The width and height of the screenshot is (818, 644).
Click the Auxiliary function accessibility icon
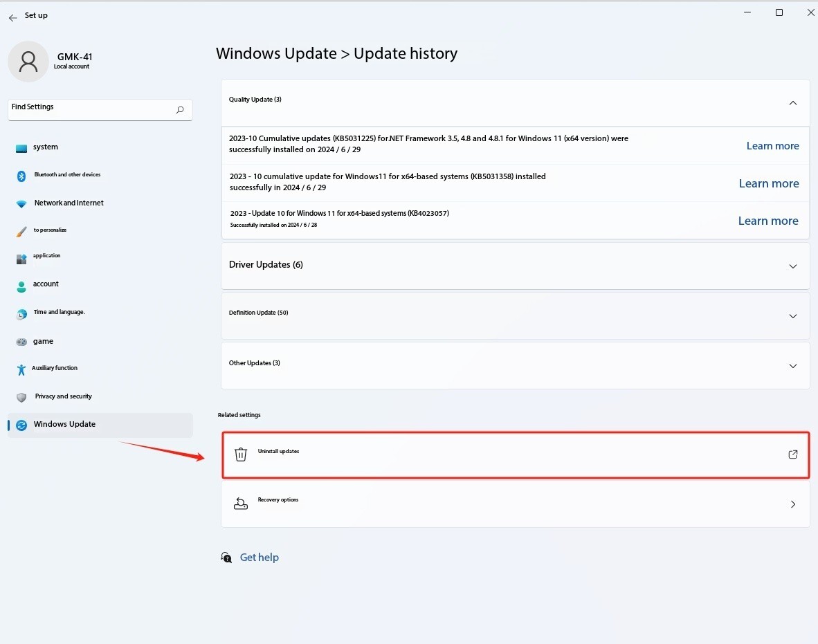(x=21, y=369)
